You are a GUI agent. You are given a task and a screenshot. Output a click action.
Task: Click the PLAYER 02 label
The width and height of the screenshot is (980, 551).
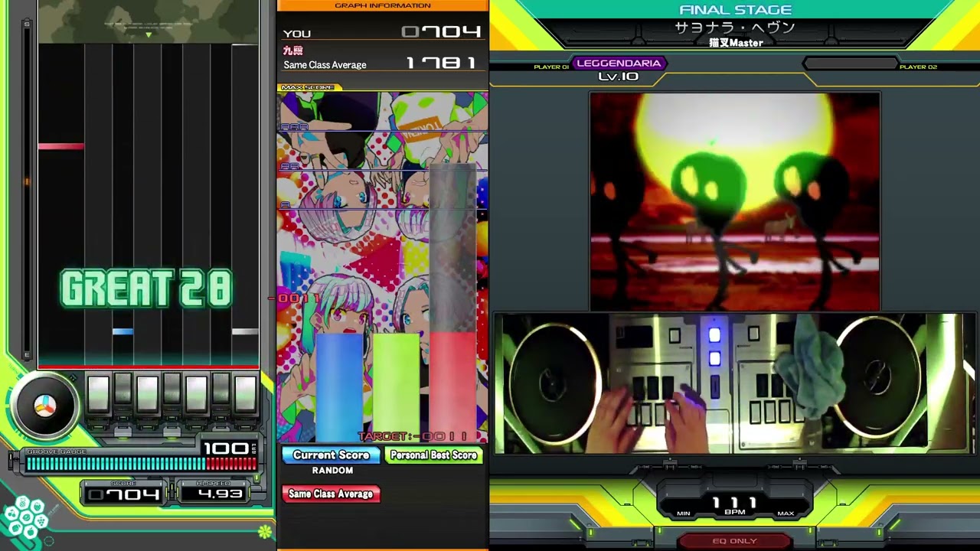[x=918, y=67]
